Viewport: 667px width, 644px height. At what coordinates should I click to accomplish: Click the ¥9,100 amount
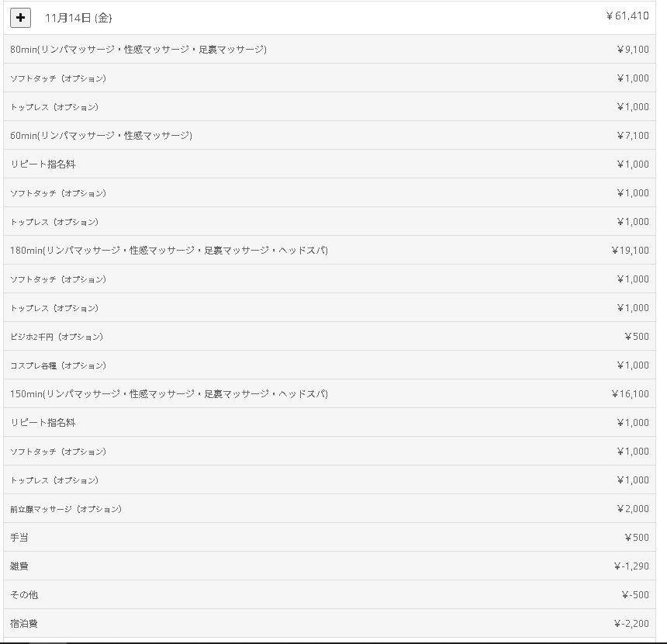pos(632,50)
